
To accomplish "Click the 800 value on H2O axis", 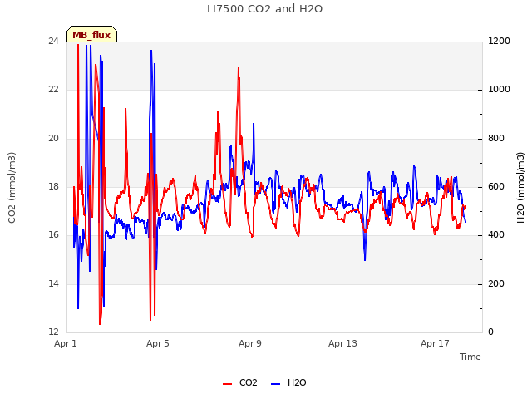I will pos(496,138).
